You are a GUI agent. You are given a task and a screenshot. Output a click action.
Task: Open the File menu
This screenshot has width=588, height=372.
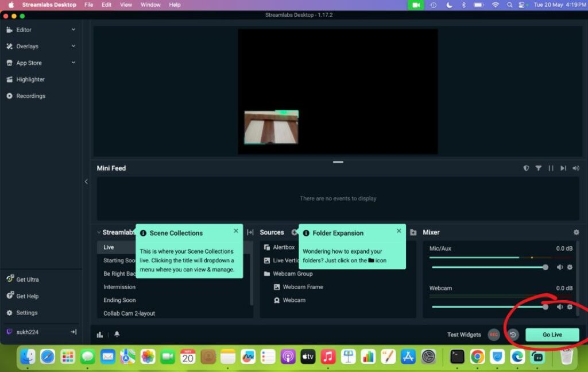pyautogui.click(x=88, y=5)
